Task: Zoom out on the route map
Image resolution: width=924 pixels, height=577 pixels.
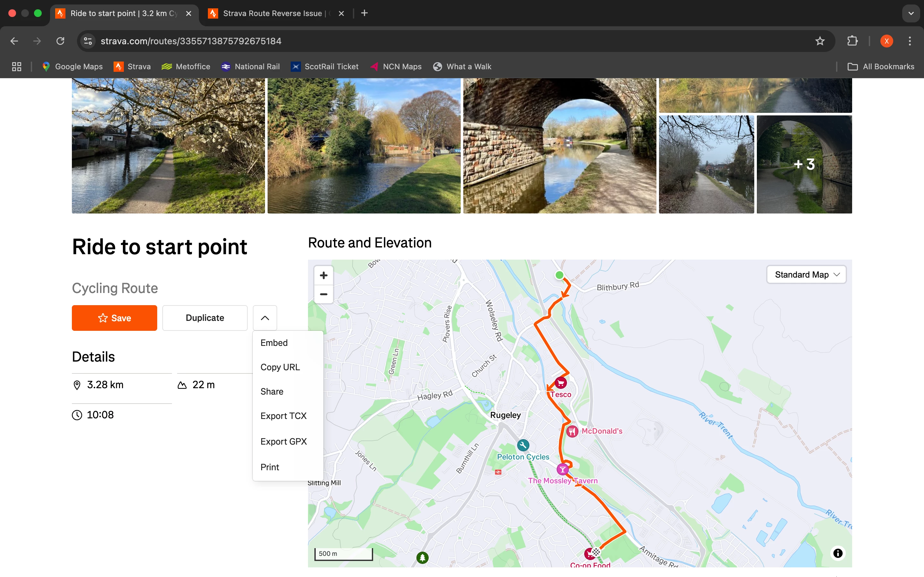Action: pyautogui.click(x=323, y=294)
